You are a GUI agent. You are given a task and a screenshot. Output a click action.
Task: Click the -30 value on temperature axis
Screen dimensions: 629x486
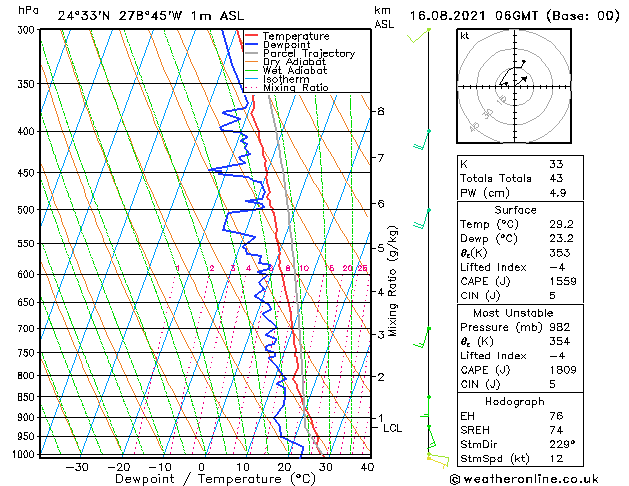(x=77, y=467)
